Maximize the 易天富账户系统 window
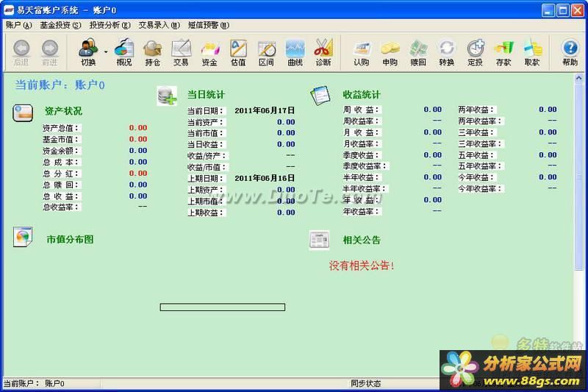This screenshot has width=588, height=392. 563,10
